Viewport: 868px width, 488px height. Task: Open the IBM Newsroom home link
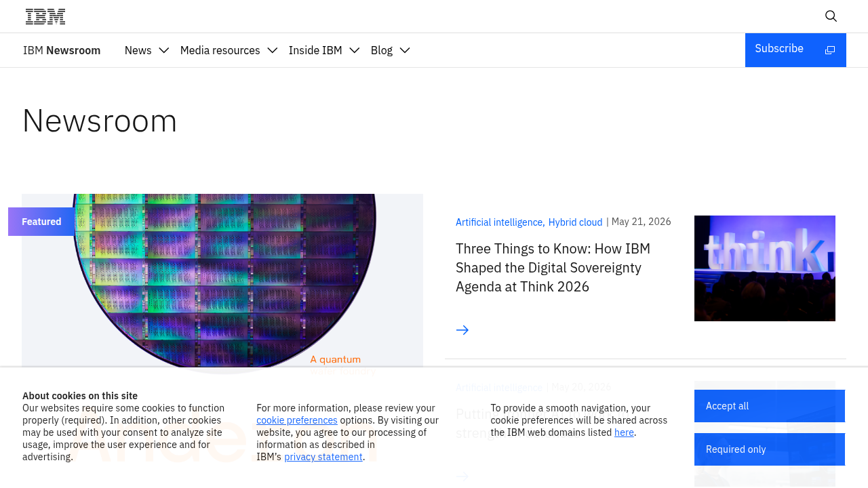pyautogui.click(x=62, y=50)
